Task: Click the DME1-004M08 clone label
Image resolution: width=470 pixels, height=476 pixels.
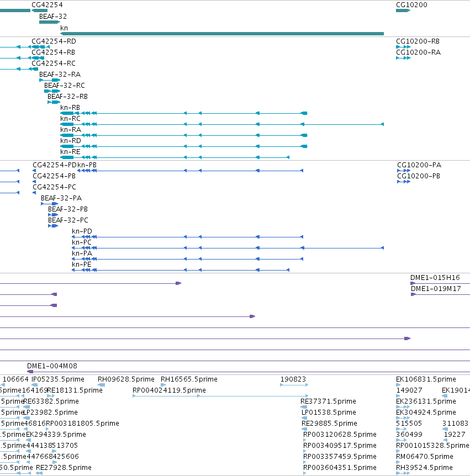Action: (52, 366)
